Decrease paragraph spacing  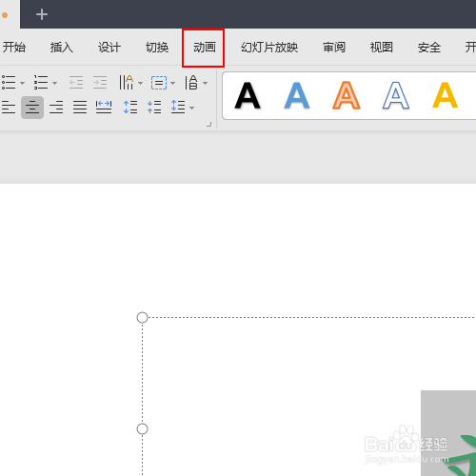pos(154,108)
